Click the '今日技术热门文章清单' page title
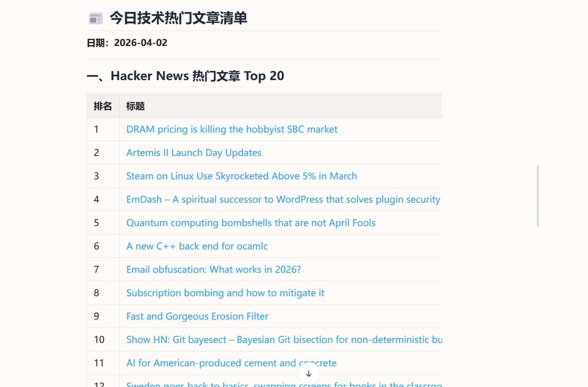The image size is (588, 387). [x=178, y=18]
